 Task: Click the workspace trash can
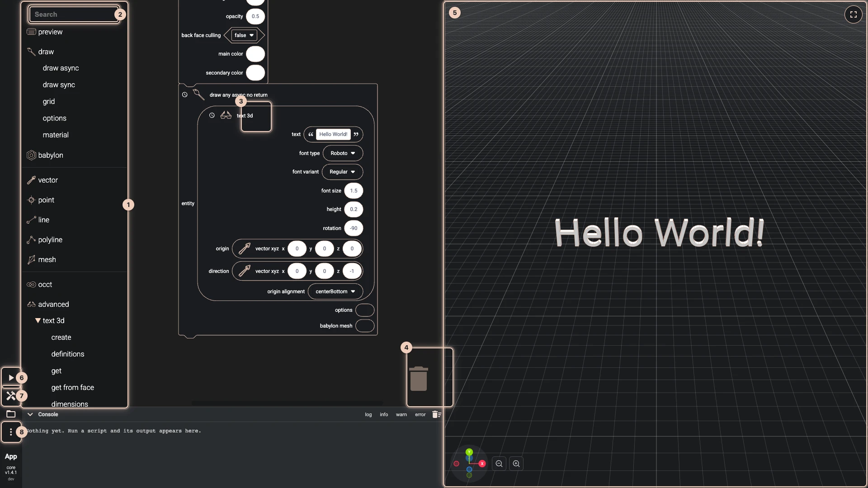point(419,379)
